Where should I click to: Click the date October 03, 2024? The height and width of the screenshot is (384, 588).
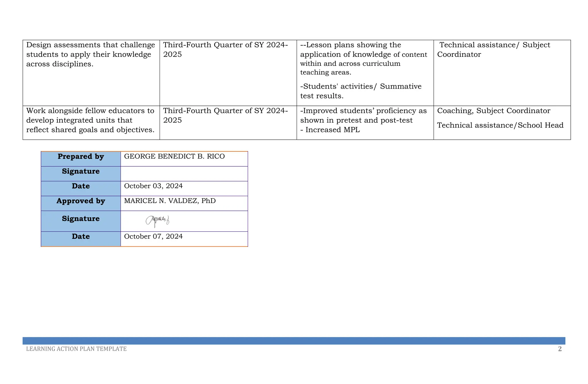pos(153,186)
